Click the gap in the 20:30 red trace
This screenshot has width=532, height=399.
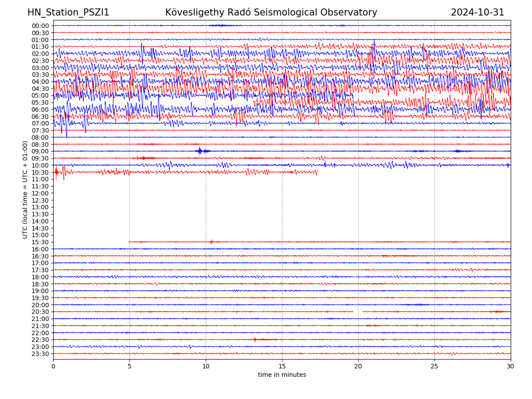(358, 312)
